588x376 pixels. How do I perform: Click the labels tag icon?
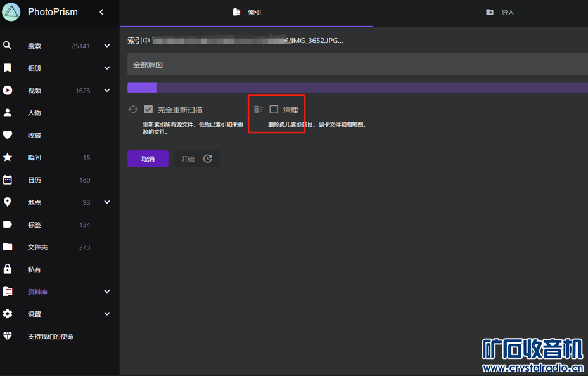7,224
